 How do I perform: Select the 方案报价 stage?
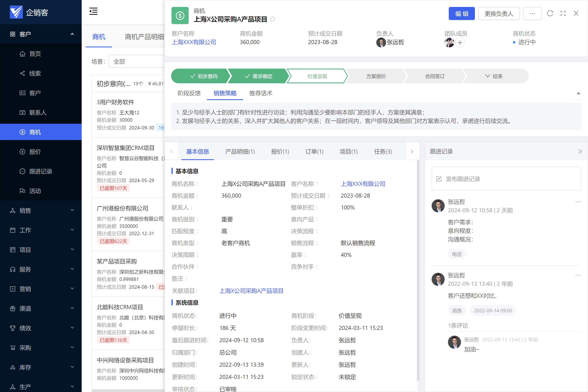point(376,76)
